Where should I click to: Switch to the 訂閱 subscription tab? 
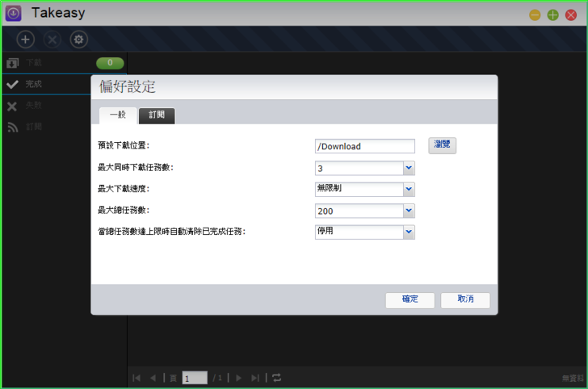click(157, 115)
